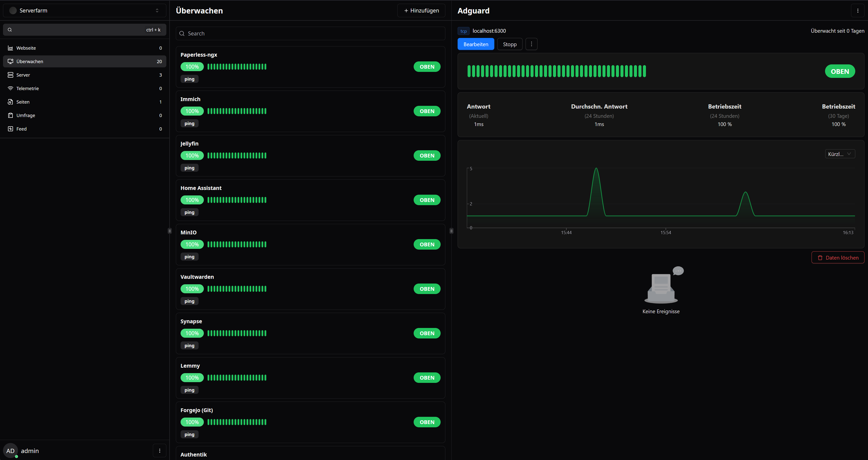
Task: Expand the Kürzl... chart range dropdown
Action: [x=840, y=154]
